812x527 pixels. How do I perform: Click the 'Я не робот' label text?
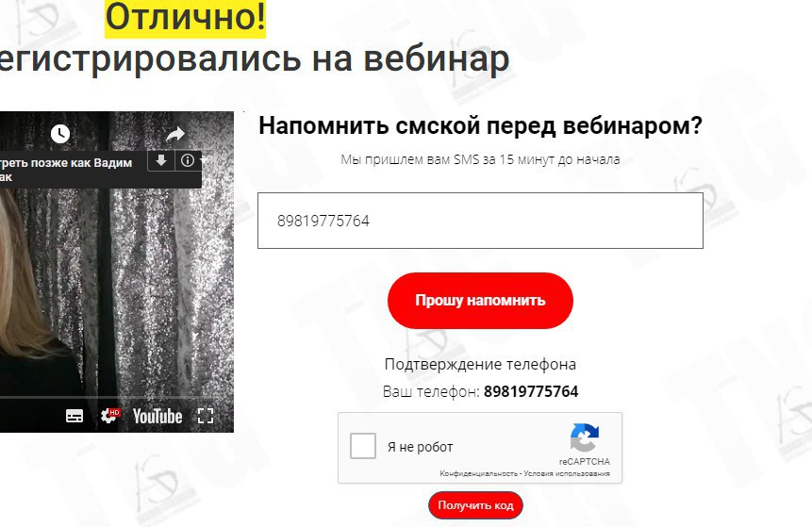coord(420,447)
